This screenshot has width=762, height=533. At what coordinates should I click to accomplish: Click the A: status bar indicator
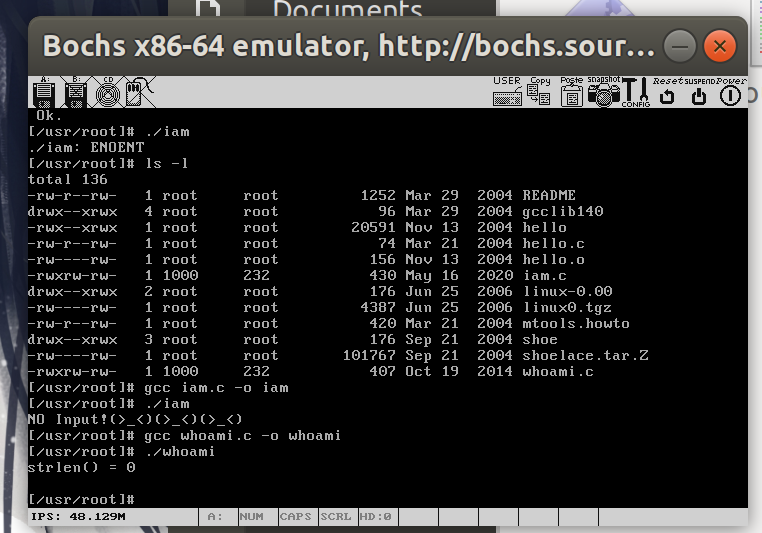(x=218, y=517)
